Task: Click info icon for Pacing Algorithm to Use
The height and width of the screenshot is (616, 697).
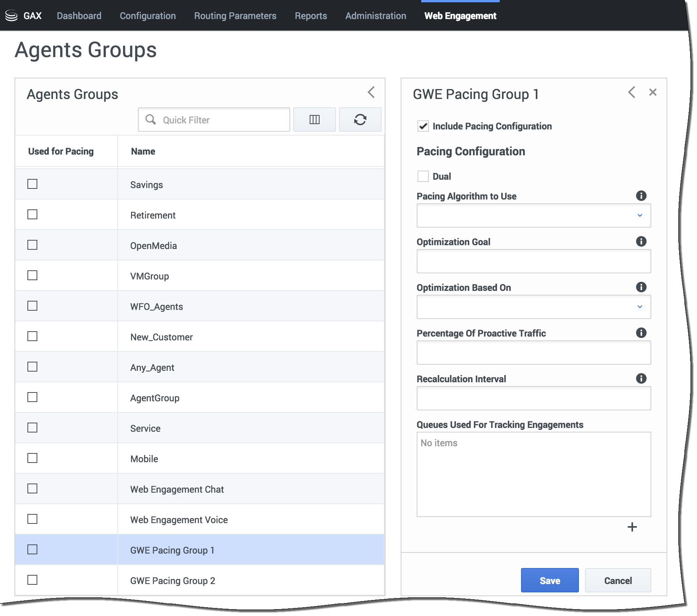Action: [641, 196]
